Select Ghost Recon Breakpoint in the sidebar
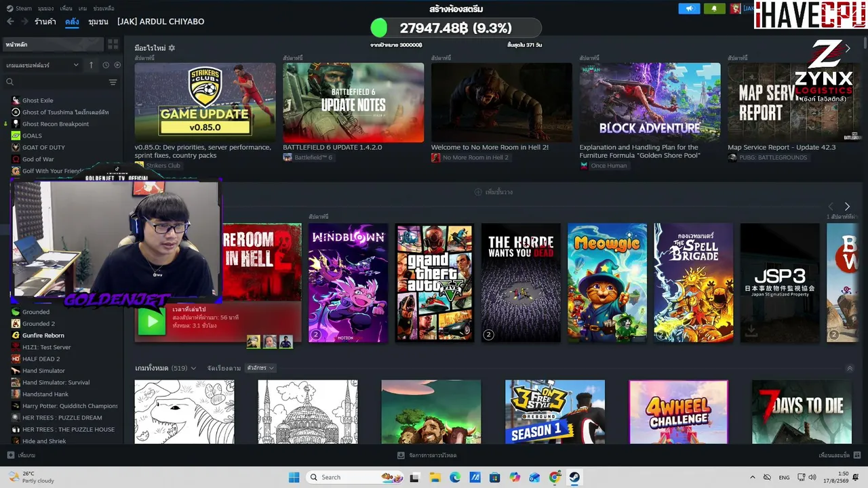Image resolution: width=868 pixels, height=488 pixels. point(56,124)
